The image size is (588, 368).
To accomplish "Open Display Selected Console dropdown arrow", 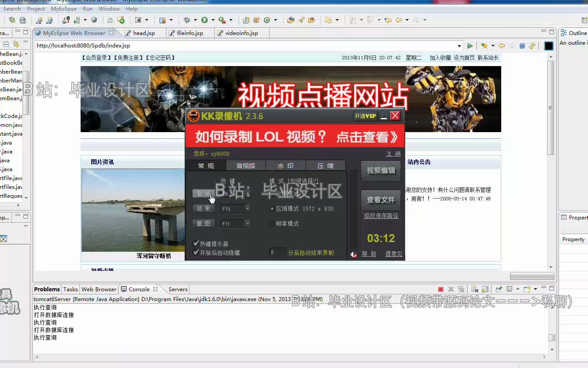I will point(517,289).
